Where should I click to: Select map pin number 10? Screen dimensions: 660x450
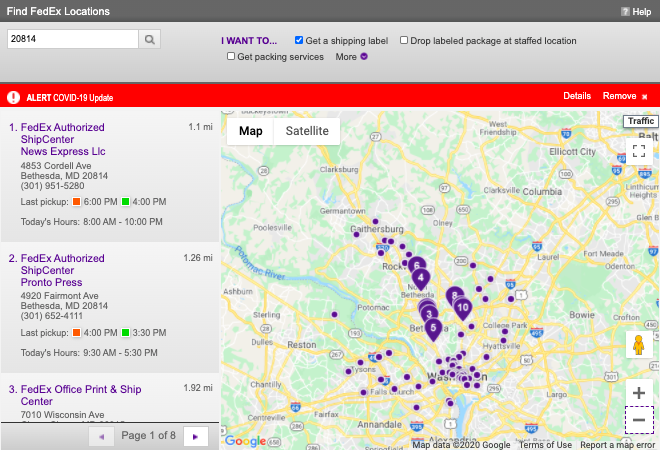463,308
